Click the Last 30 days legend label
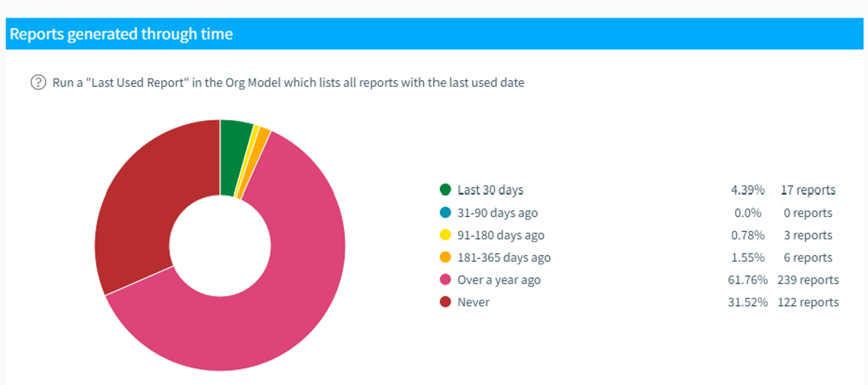This screenshot has height=385, width=868. (490, 190)
